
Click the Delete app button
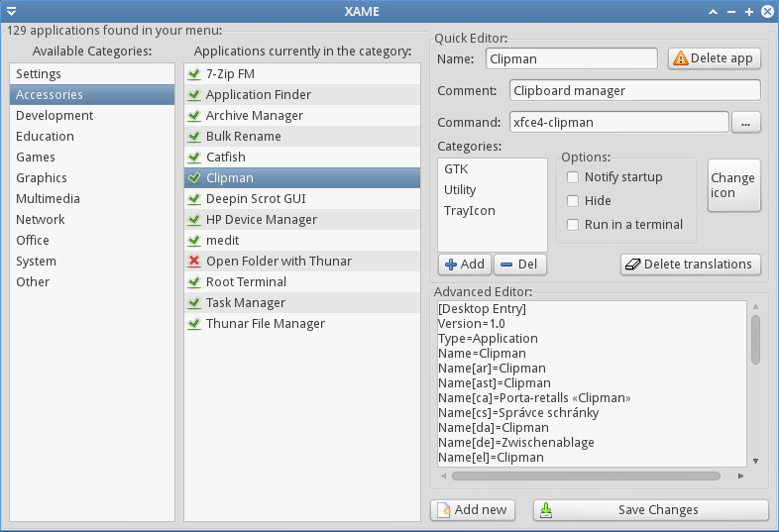(714, 58)
